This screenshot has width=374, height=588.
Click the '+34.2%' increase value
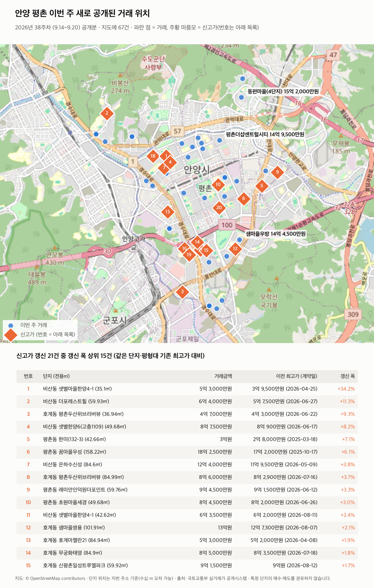(x=346, y=389)
